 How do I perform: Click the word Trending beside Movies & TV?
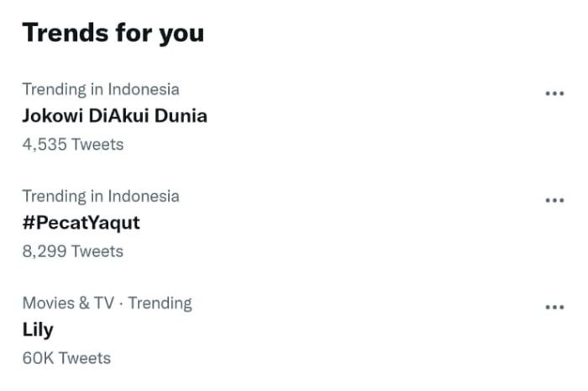[x=160, y=303]
